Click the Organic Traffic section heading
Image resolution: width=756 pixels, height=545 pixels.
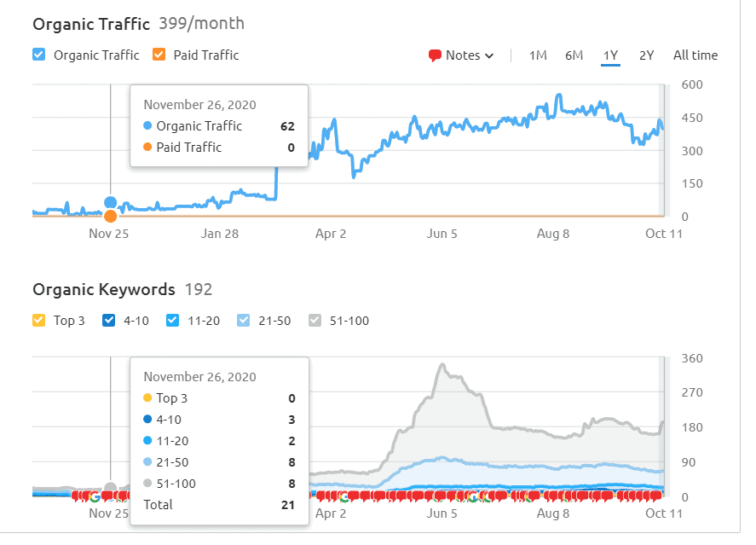(91, 24)
